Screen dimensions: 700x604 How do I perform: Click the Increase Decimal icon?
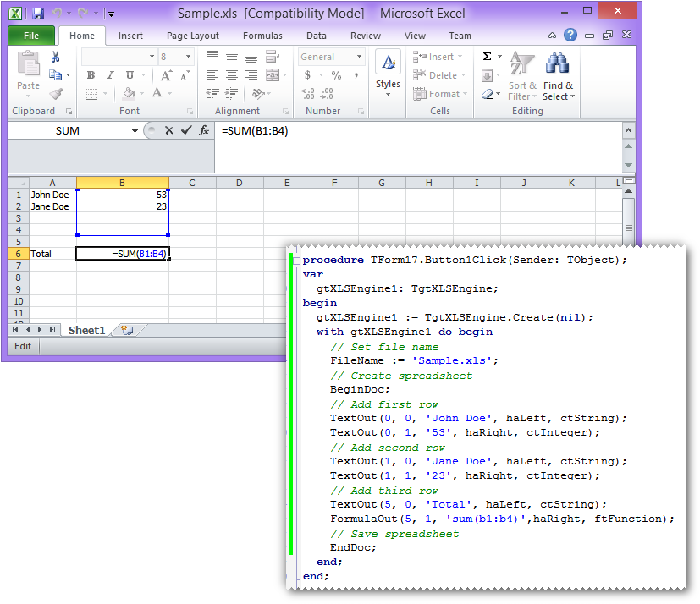click(x=308, y=93)
